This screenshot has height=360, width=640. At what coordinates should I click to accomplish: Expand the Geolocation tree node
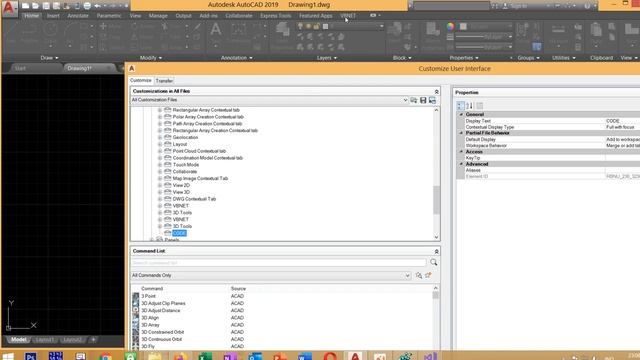(160, 138)
